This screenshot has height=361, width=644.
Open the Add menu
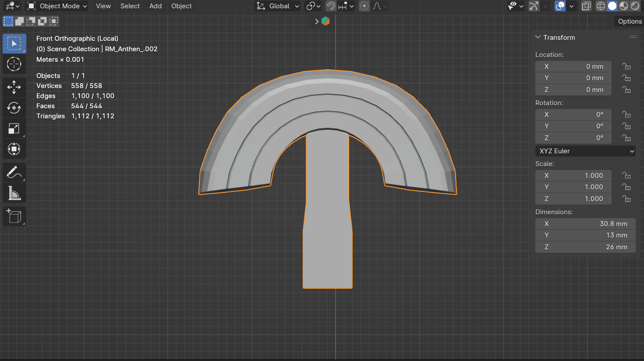pyautogui.click(x=156, y=6)
